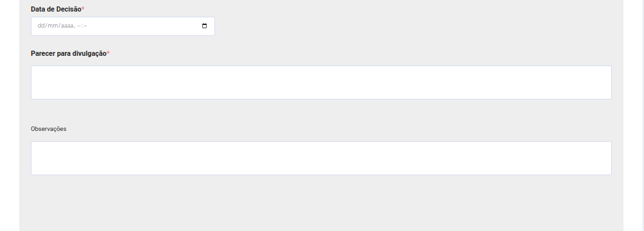The height and width of the screenshot is (231, 644).
Task: Click blank space inside the date field before the calendar icon
Action: coord(144,26)
